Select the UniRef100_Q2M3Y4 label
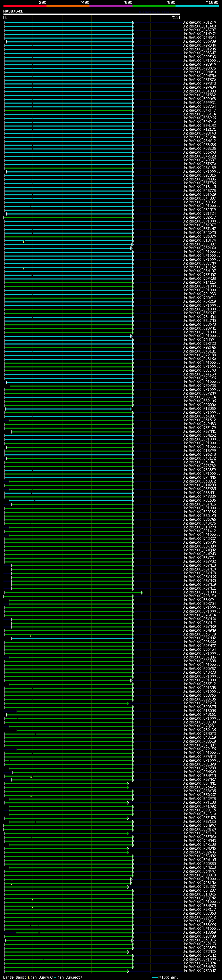This screenshot has height=980, width=222. pos(199,38)
